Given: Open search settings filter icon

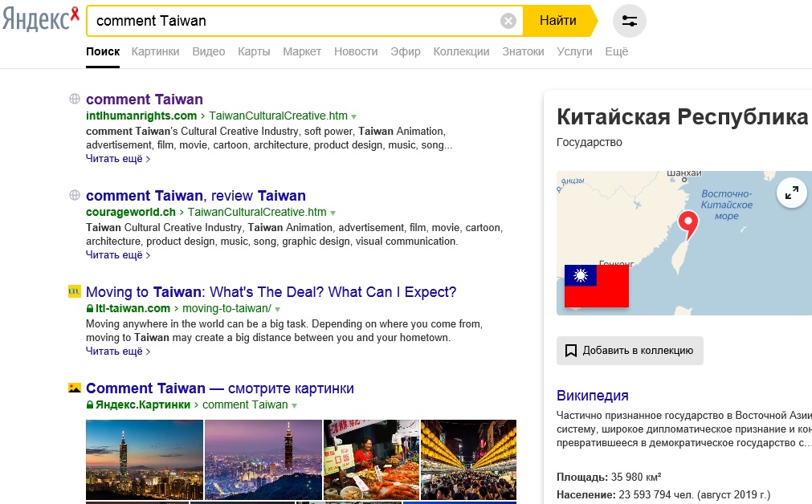Looking at the screenshot, I should (629, 21).
